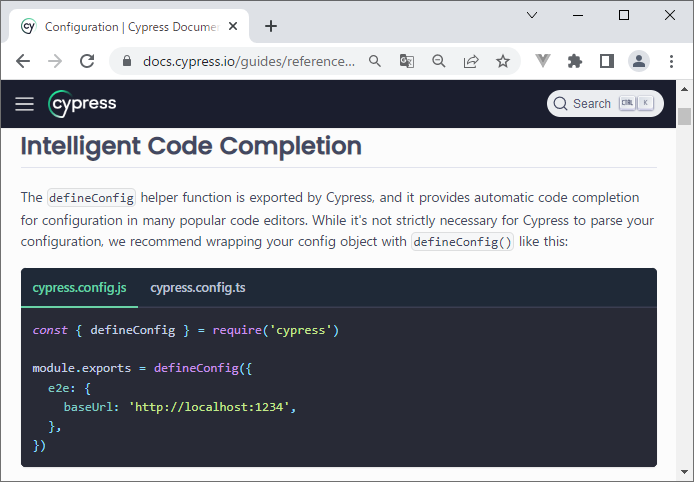Image resolution: width=694 pixels, height=482 pixels.
Task: Click the URL docs.cypress.io address field
Action: 249,61
